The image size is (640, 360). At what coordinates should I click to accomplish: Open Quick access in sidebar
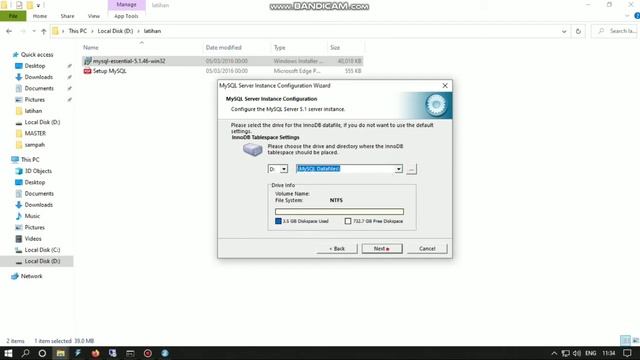click(37, 54)
